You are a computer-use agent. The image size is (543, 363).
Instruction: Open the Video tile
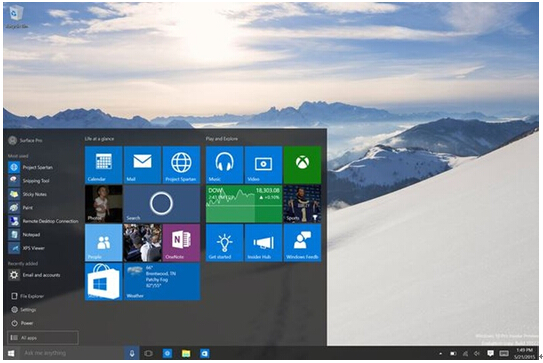coord(263,165)
